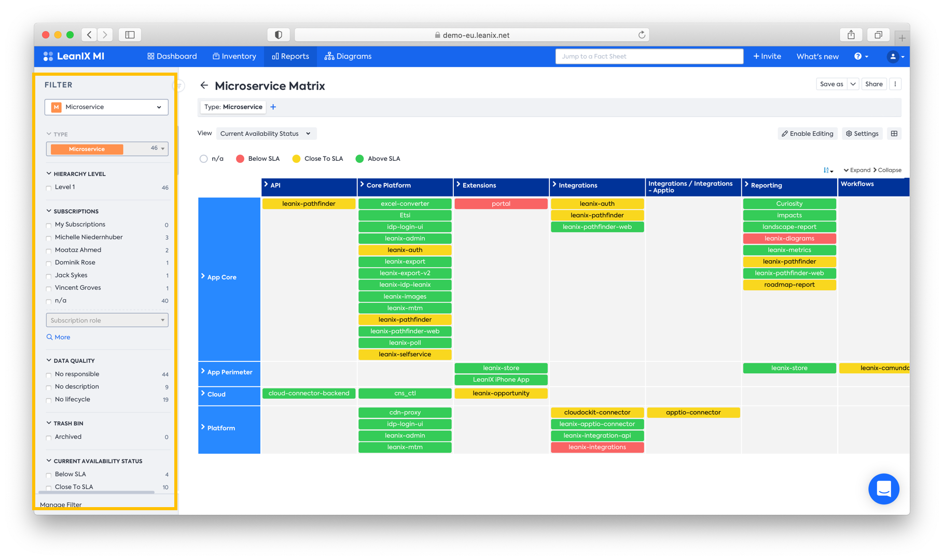Expand all matrix groups
944x560 pixels.
click(857, 170)
